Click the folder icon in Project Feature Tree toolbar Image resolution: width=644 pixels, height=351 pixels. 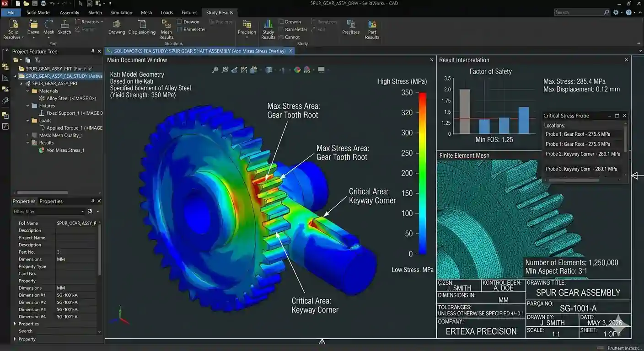click(x=17, y=60)
